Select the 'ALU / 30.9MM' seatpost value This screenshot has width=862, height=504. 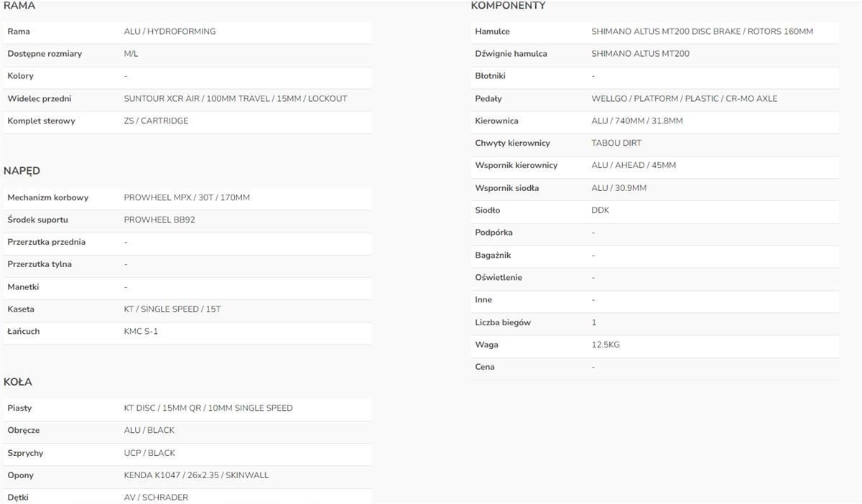click(619, 188)
